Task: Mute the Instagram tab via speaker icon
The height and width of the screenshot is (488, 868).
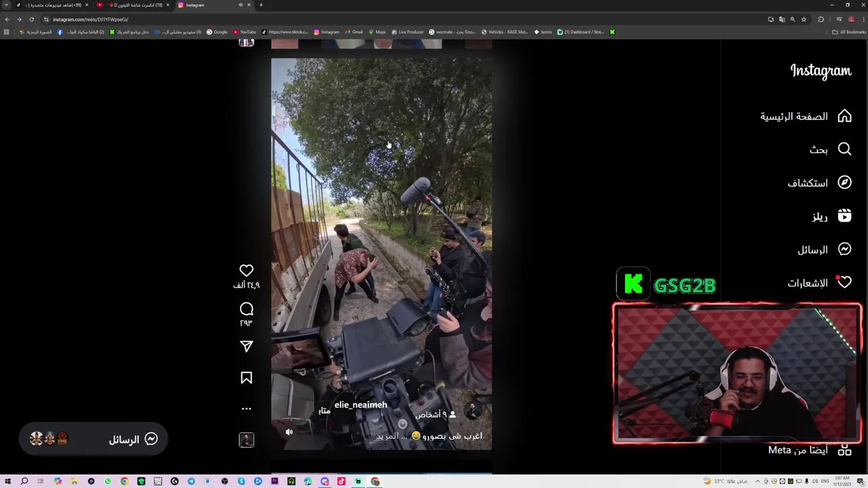Action: click(x=240, y=5)
